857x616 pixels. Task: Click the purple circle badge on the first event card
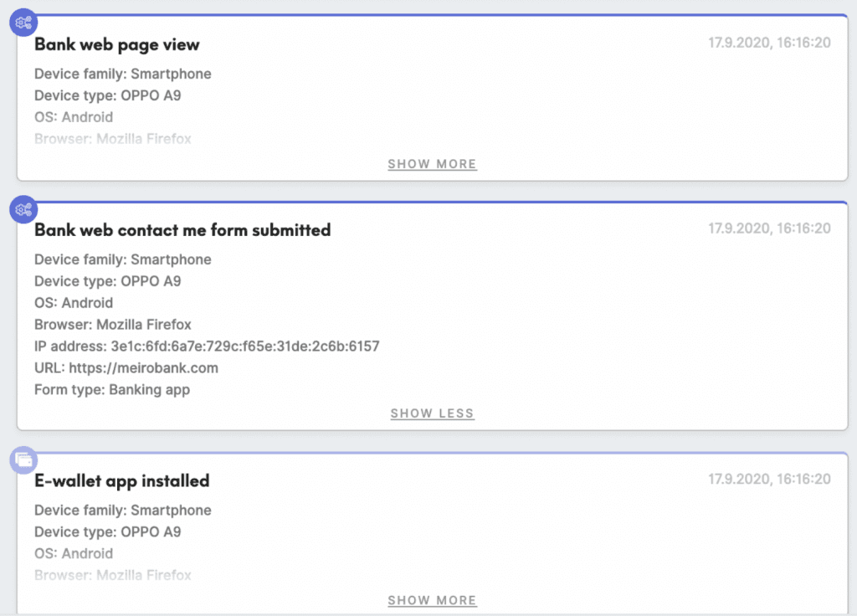tap(23, 23)
